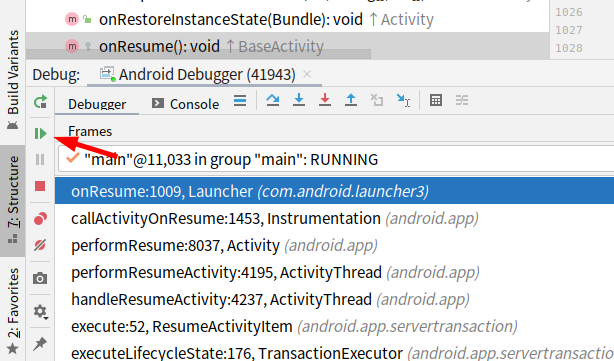Click the Android robot icon on Build Variants
The width and height of the screenshot is (614, 361).
tap(13, 125)
